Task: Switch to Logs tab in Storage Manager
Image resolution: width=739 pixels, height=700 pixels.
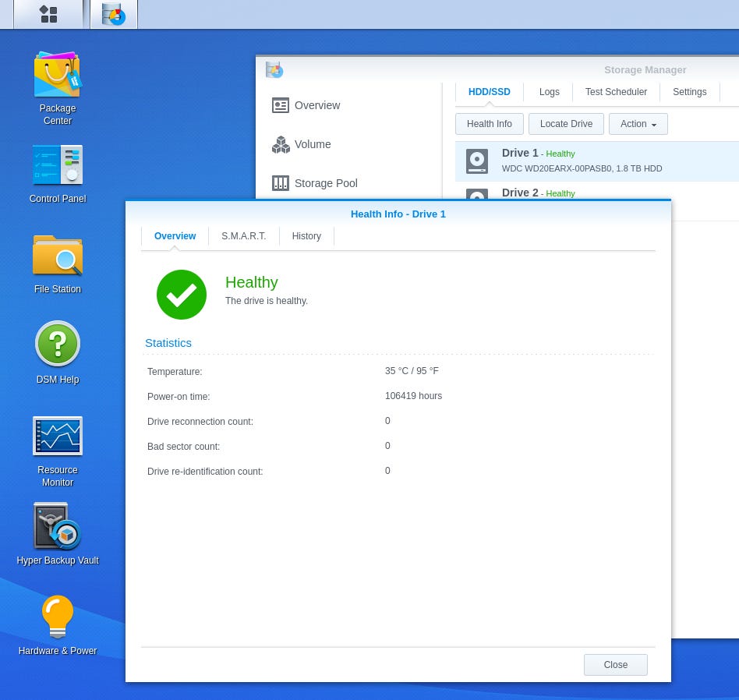Action: click(x=549, y=92)
